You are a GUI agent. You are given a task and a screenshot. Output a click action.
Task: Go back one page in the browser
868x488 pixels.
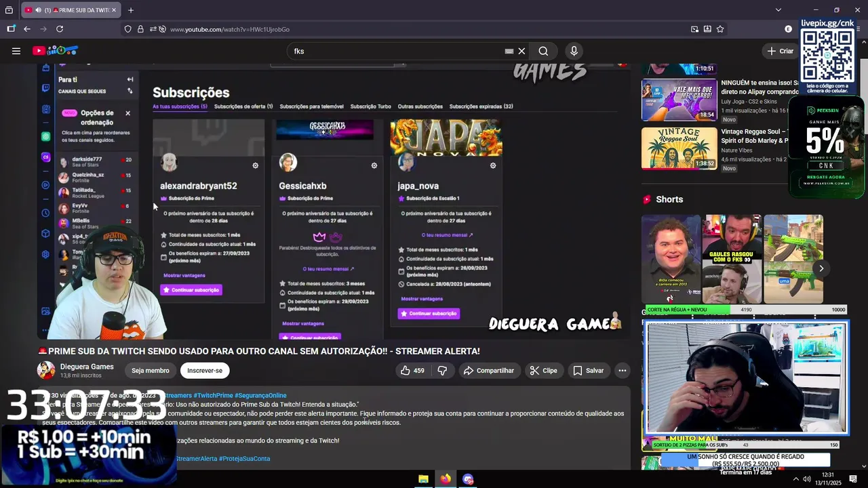(27, 29)
